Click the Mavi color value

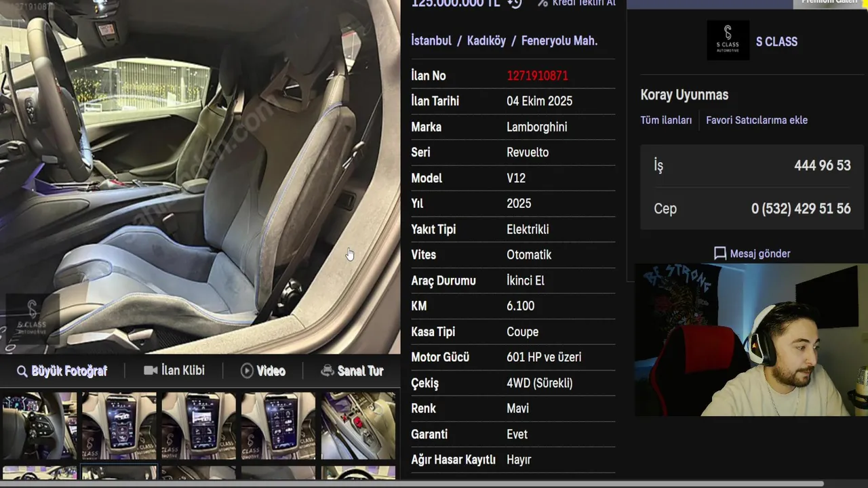coord(517,409)
